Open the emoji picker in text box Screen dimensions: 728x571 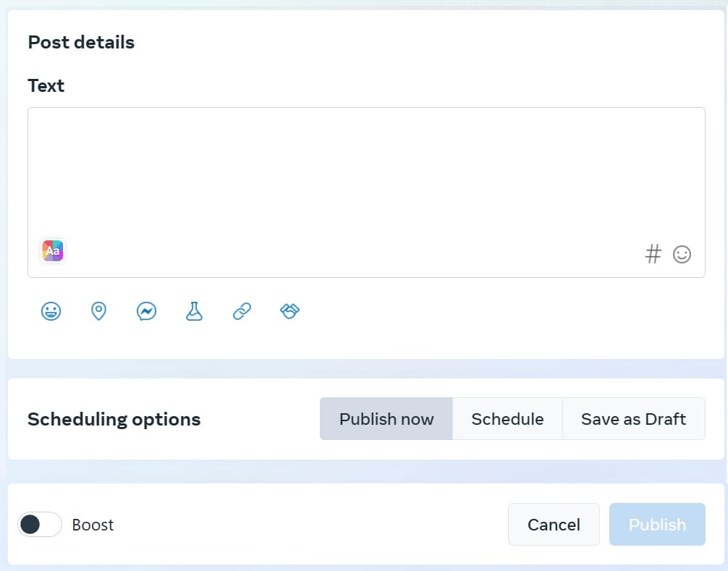tap(682, 254)
